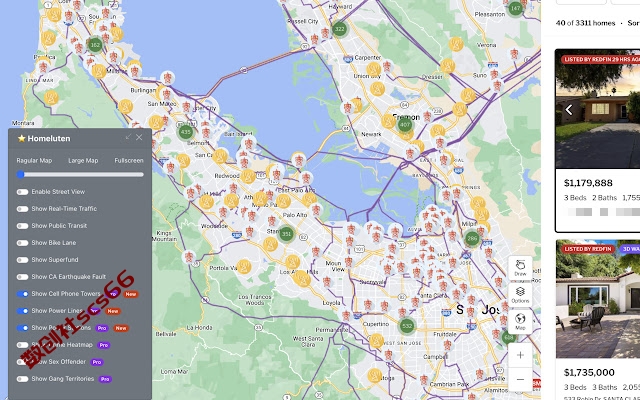Show previous photo of the $1,179,888 listing
Screen dimensions: 640x400
click(569, 109)
